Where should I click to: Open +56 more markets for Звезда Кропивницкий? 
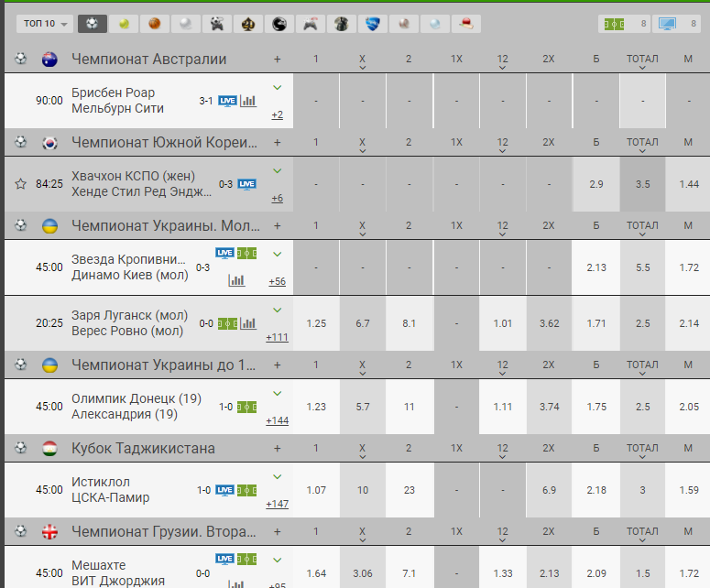click(277, 281)
